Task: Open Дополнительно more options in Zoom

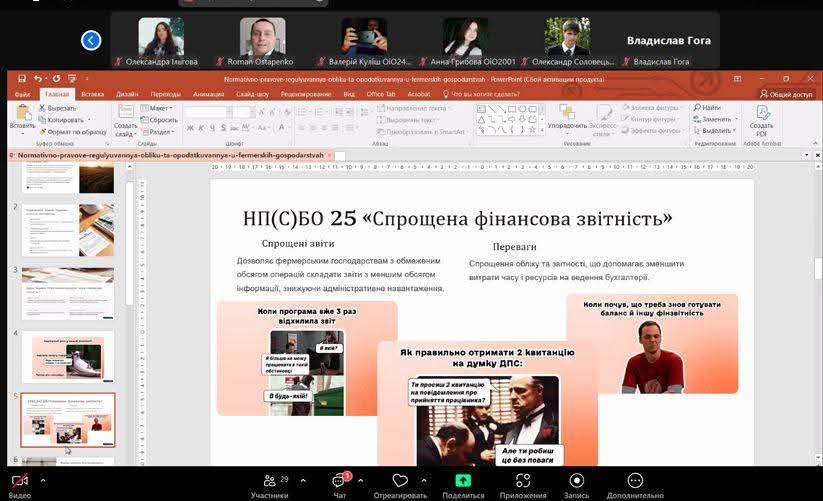Action: 635,485
